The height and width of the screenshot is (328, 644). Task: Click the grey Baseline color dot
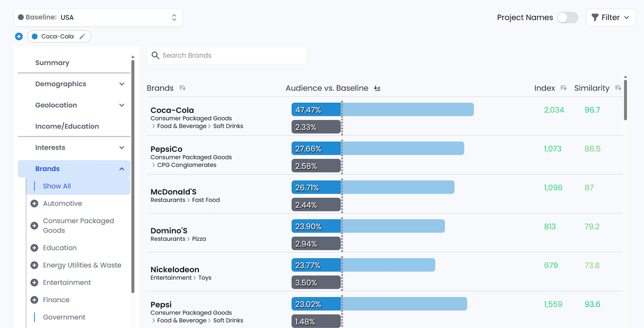[x=21, y=17]
